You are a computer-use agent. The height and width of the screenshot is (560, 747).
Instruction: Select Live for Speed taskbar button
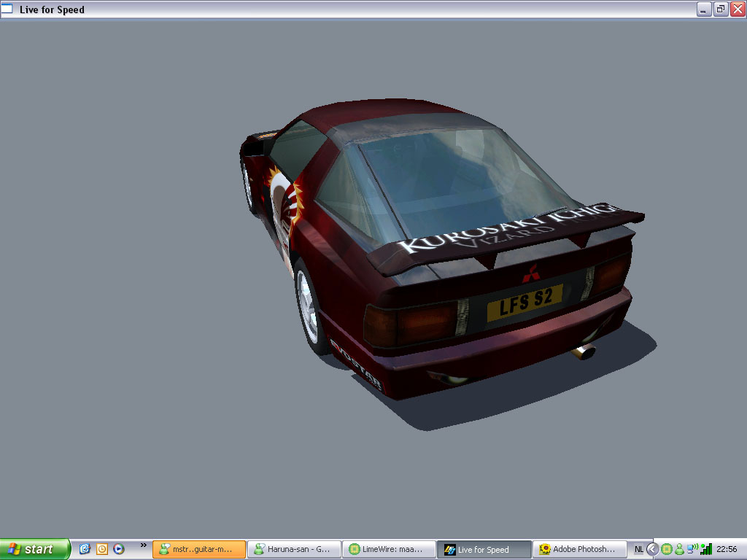coord(484,550)
